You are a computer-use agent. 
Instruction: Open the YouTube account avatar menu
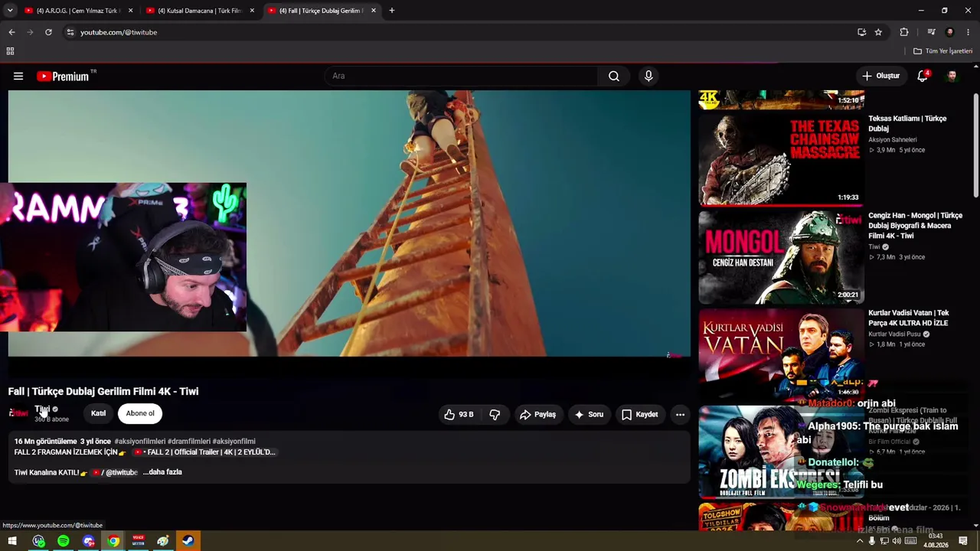tap(952, 76)
